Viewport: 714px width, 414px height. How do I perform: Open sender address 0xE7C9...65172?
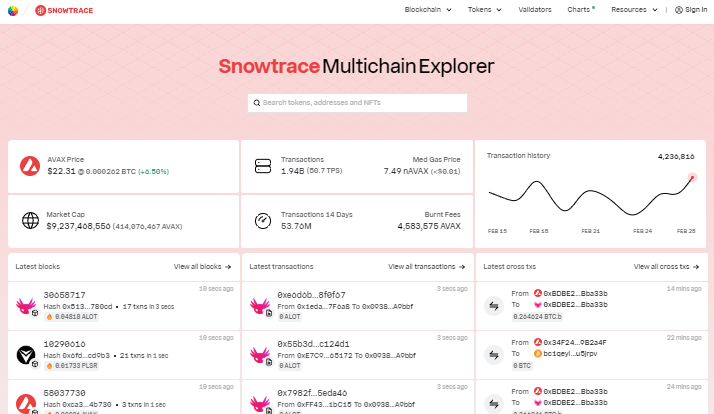point(324,355)
